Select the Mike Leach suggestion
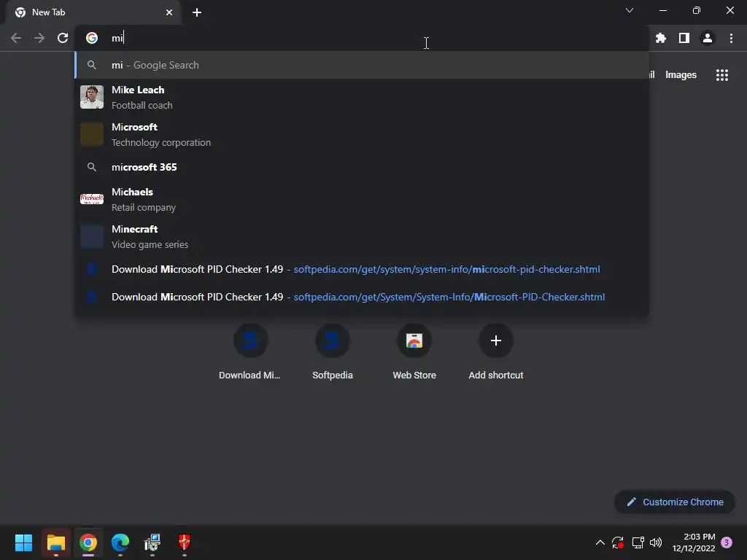Screen dimensions: 747x560 (362, 97)
